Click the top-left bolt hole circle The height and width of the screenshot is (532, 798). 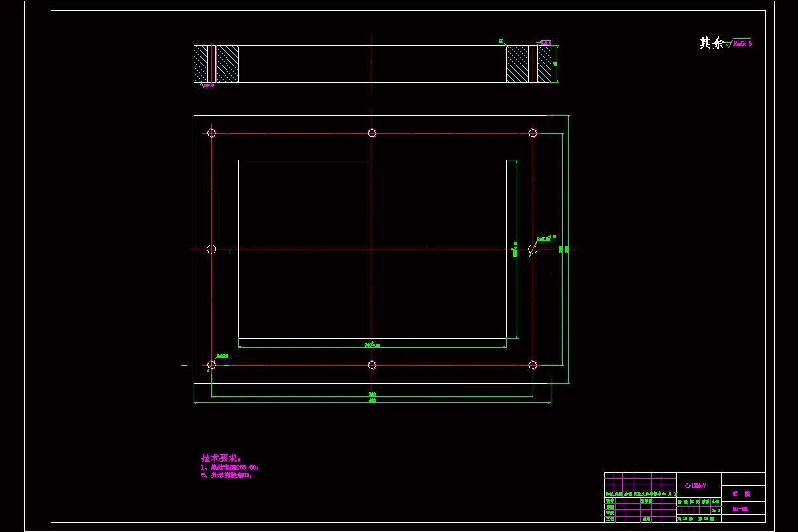211,133
